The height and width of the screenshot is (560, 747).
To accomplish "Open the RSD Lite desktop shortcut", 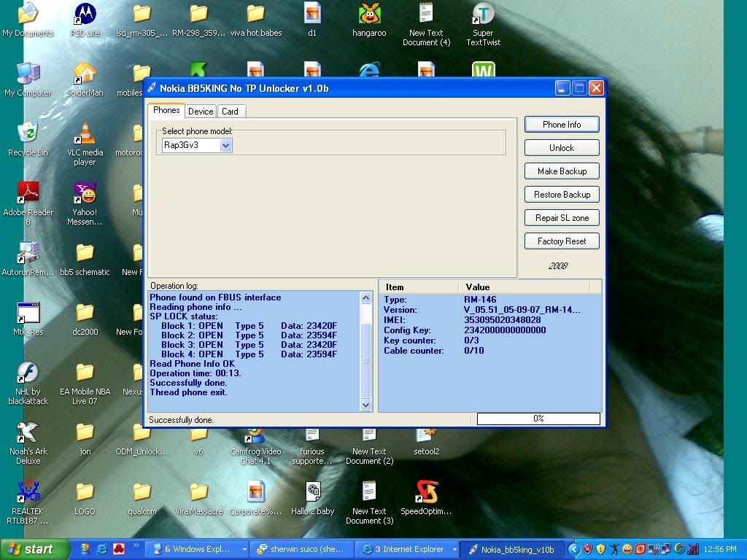I will coord(85,19).
